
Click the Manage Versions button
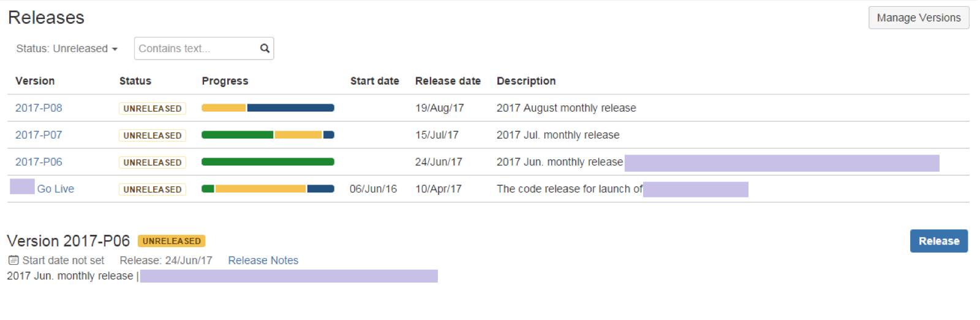[x=918, y=18]
